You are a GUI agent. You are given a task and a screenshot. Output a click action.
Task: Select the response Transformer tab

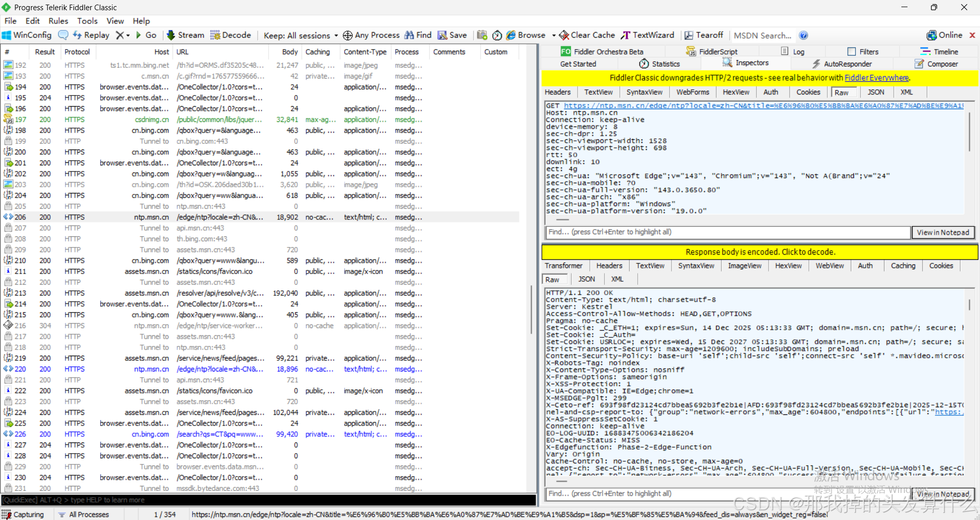[x=563, y=266]
